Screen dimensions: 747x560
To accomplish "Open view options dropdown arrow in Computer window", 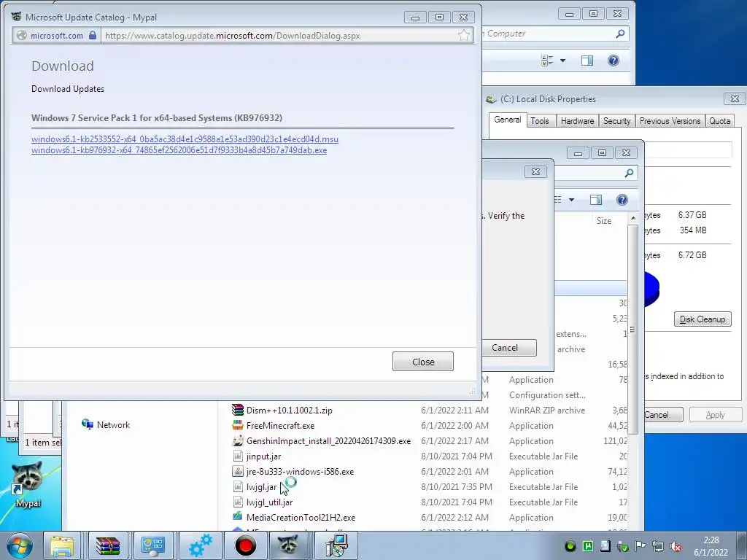I will click(x=562, y=61).
